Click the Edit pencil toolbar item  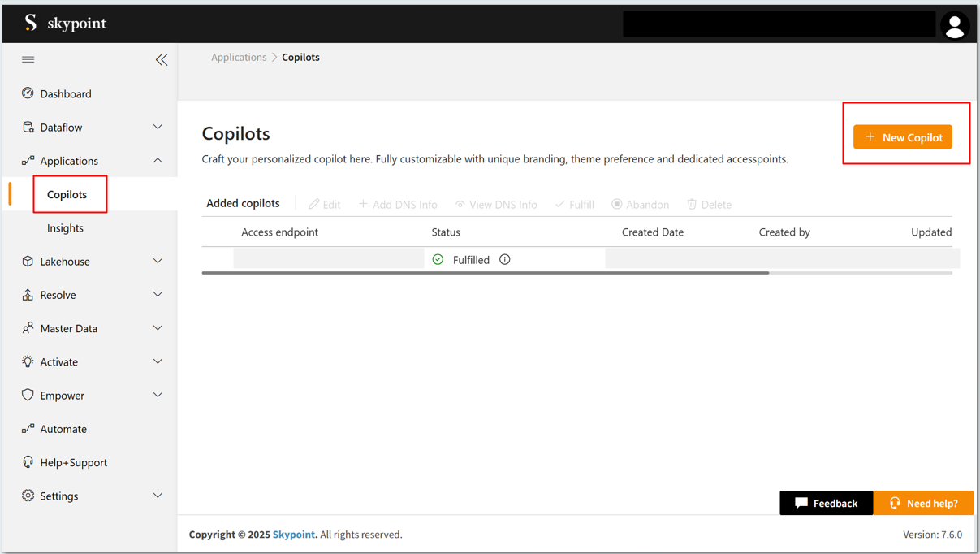pos(324,205)
